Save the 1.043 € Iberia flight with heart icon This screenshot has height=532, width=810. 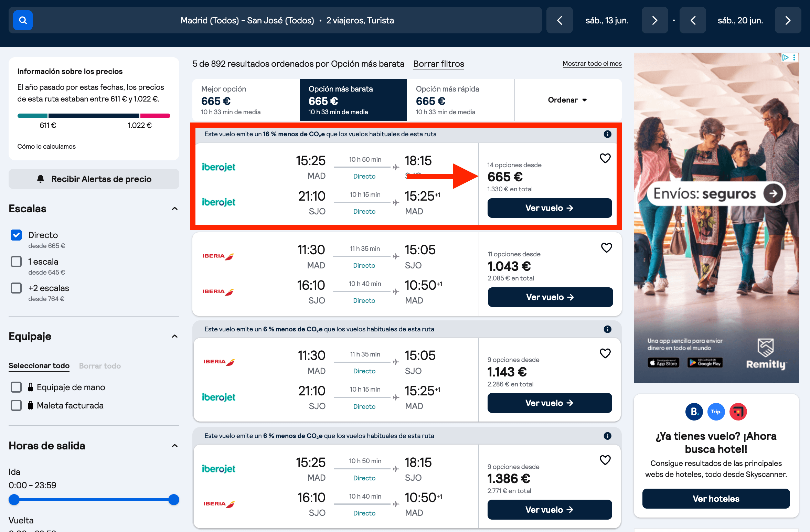pos(606,247)
